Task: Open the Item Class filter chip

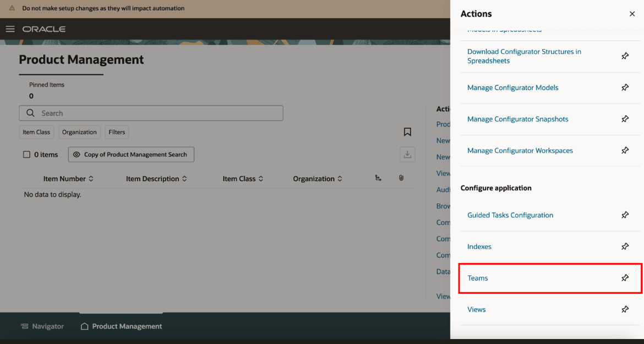Action: point(36,132)
